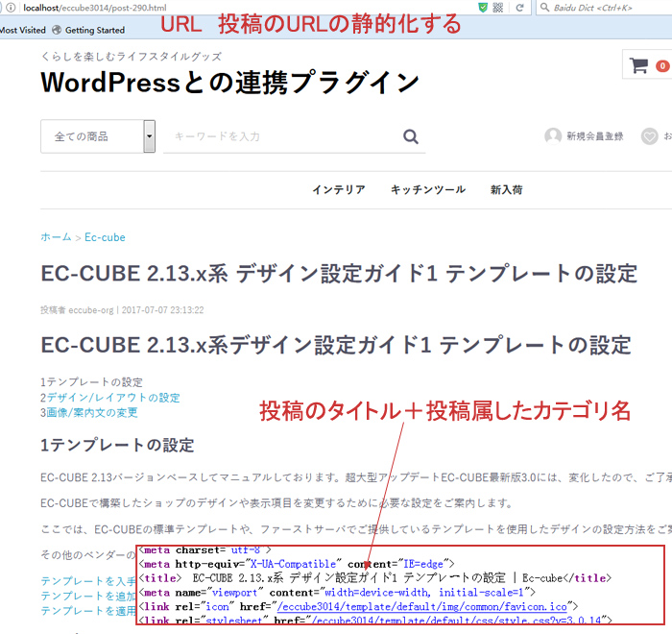Click the 1テンプレートの設定 list item text
This screenshot has width=672, height=634.
91,381
